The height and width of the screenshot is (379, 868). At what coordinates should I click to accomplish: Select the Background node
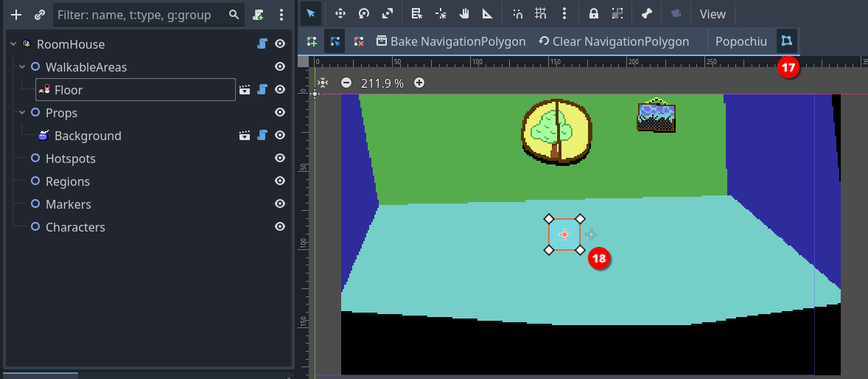coord(88,136)
